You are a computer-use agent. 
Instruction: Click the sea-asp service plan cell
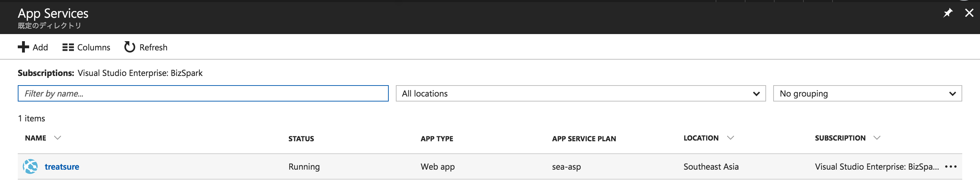click(566, 167)
